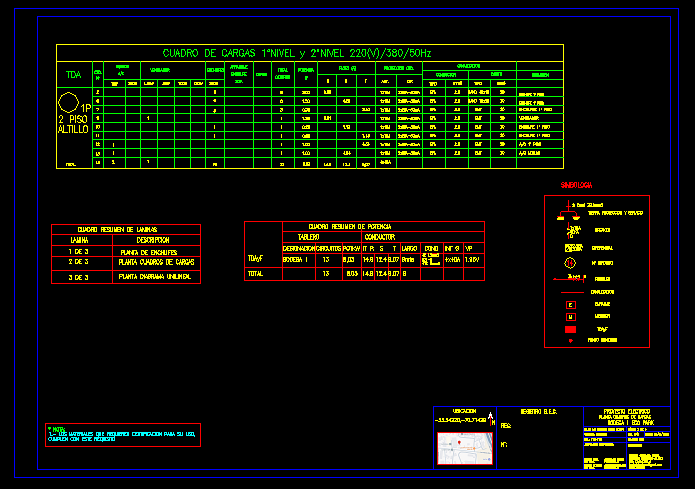Click the 1P label next to circle
The width and height of the screenshot is (695, 489).
(x=86, y=108)
